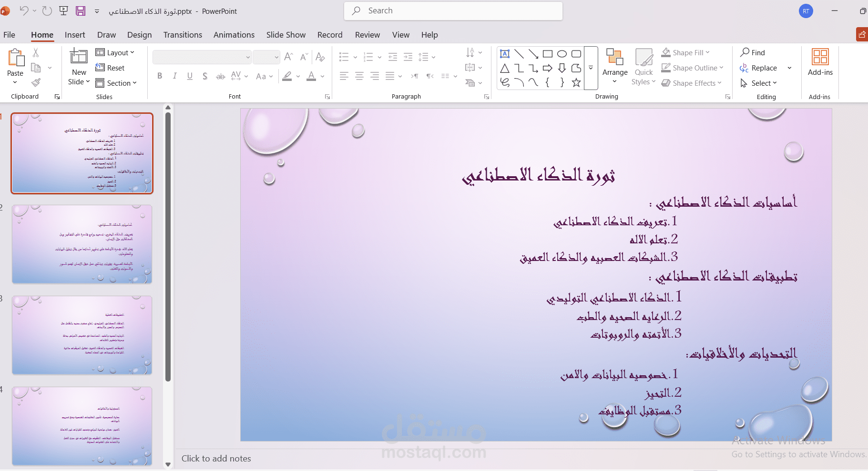Open the Animations tab
Screen dimensions: 868x471
click(234, 35)
